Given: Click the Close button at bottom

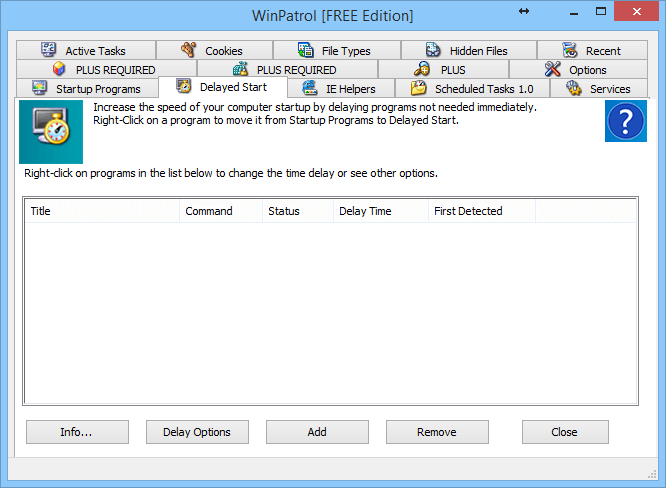Looking at the screenshot, I should click(x=565, y=432).
